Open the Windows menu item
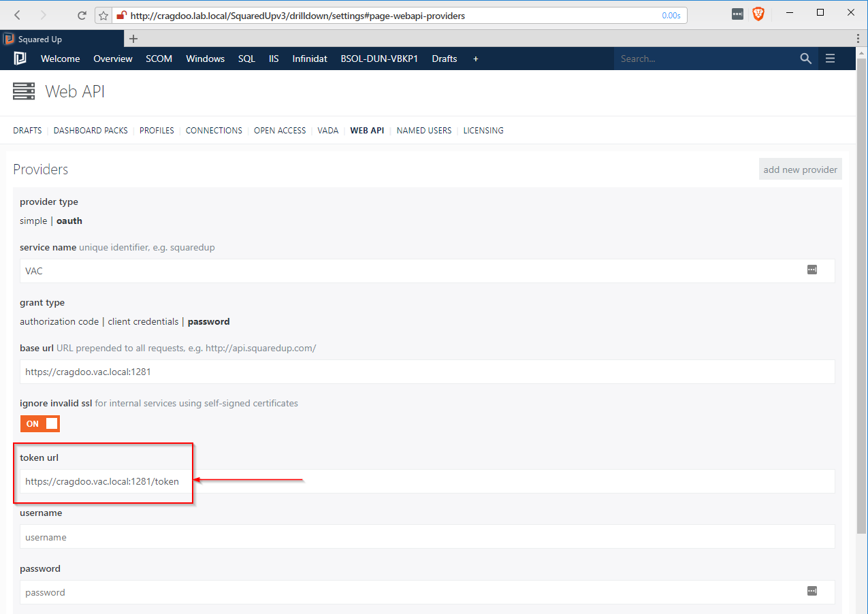This screenshot has width=868, height=614. point(206,59)
